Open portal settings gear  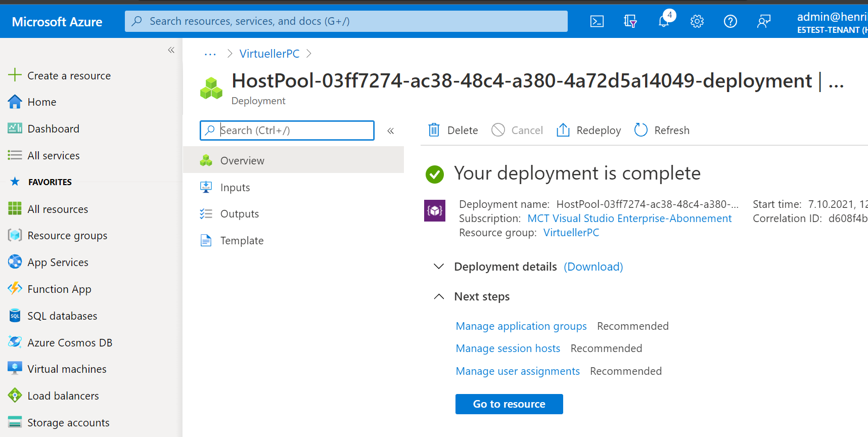pos(697,21)
